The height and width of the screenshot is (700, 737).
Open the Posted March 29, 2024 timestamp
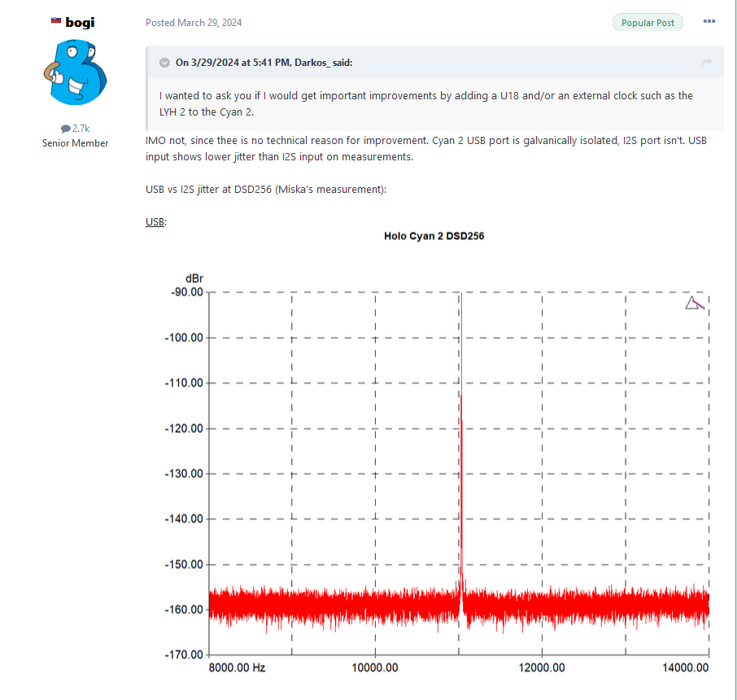click(x=194, y=23)
